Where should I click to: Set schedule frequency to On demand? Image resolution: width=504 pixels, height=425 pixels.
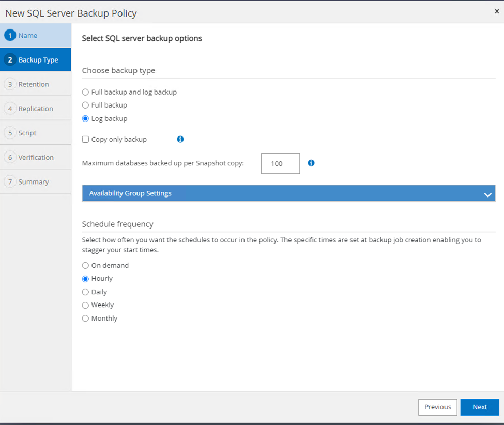click(x=86, y=265)
